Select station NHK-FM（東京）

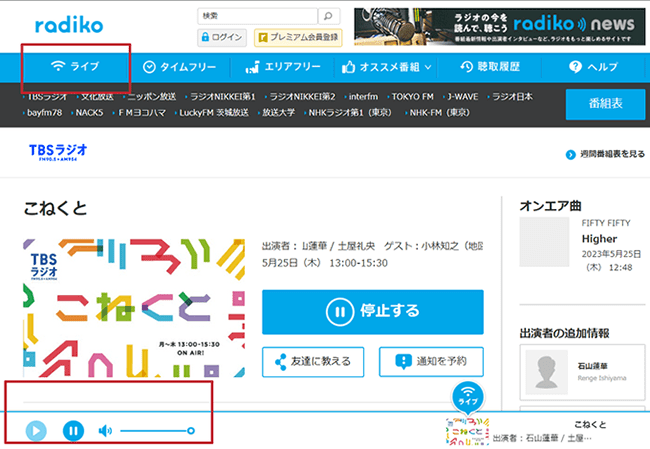point(439,113)
